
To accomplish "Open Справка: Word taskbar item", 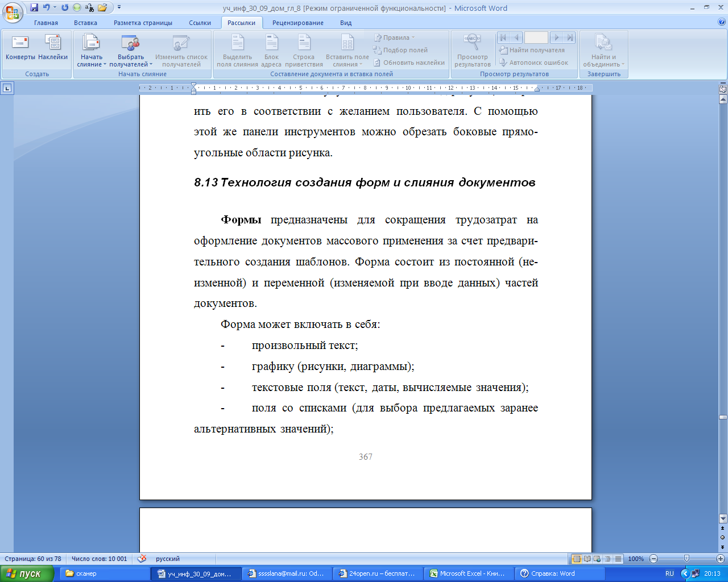I will [561, 573].
